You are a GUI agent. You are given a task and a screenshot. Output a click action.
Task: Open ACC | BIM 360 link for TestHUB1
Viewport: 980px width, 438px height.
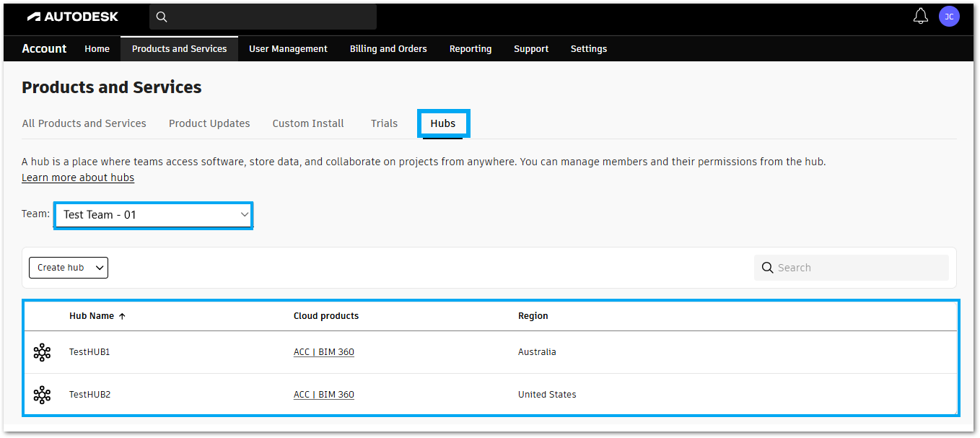(323, 352)
